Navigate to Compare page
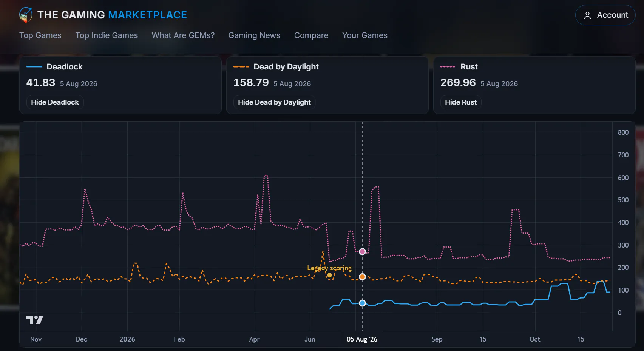 click(x=311, y=35)
